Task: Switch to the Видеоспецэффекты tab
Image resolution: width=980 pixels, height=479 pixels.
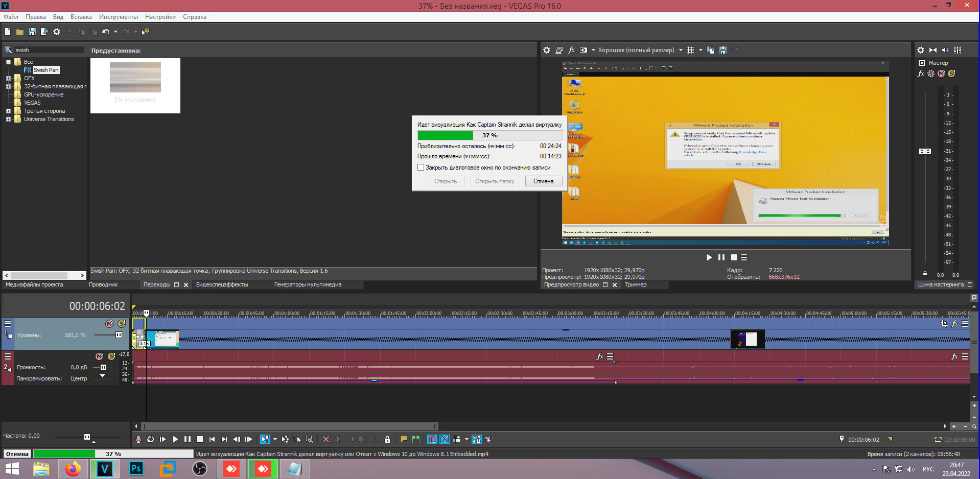Action: (x=222, y=284)
